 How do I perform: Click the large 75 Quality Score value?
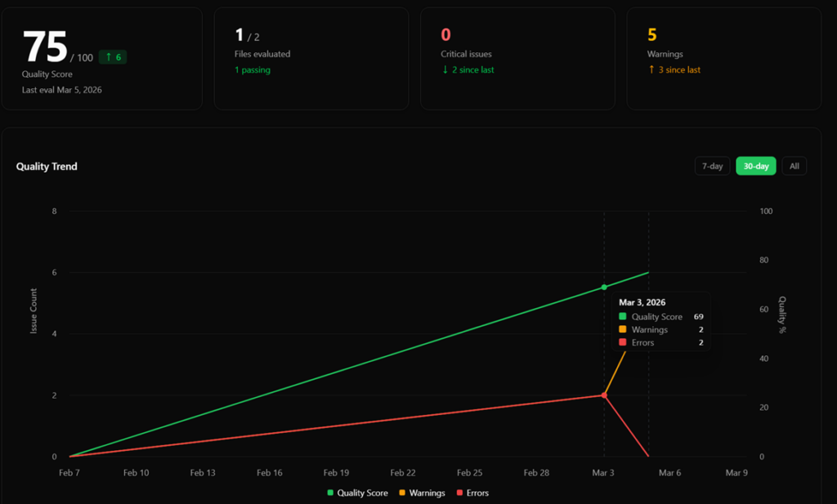[45, 47]
